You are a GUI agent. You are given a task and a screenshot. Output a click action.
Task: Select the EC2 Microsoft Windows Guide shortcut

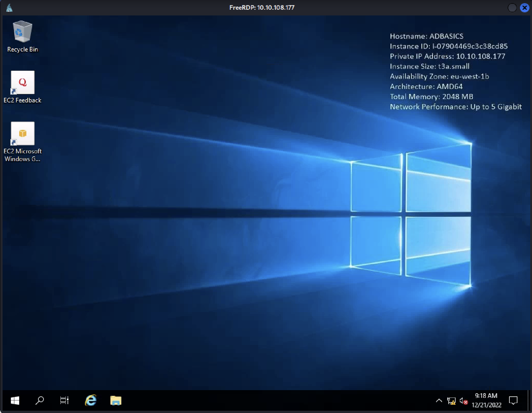(22, 142)
